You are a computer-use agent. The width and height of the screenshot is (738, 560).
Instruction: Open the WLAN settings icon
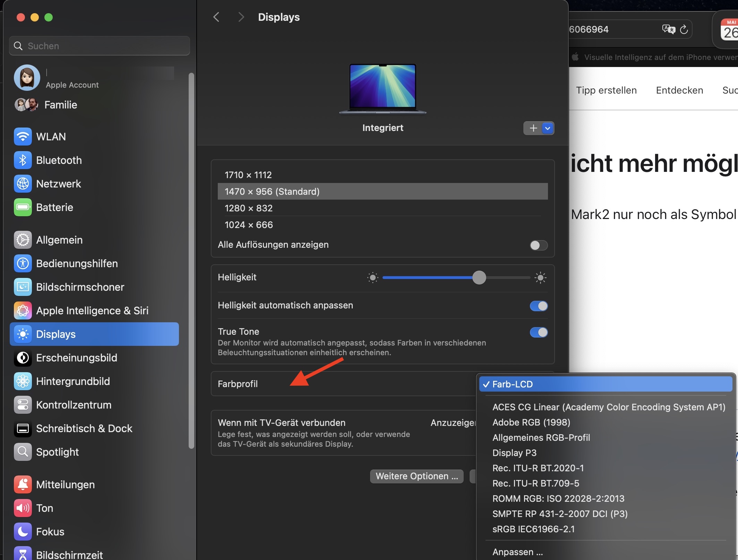(x=23, y=137)
